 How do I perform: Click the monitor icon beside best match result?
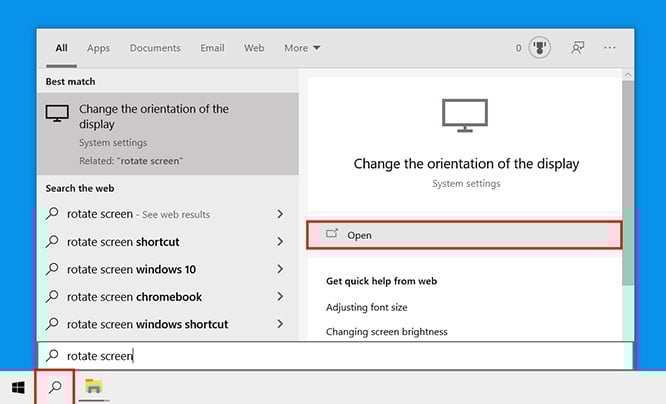tap(57, 114)
